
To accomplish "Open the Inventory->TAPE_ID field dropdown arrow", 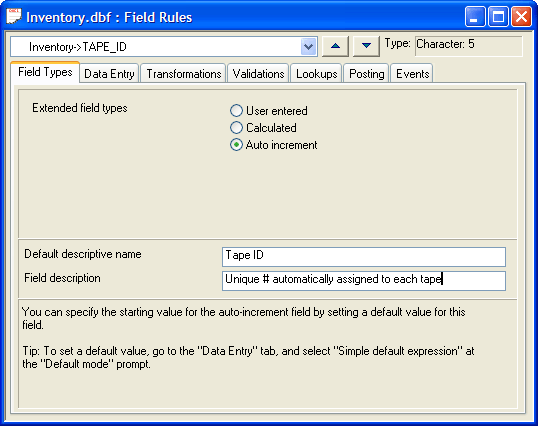I will tap(308, 47).
